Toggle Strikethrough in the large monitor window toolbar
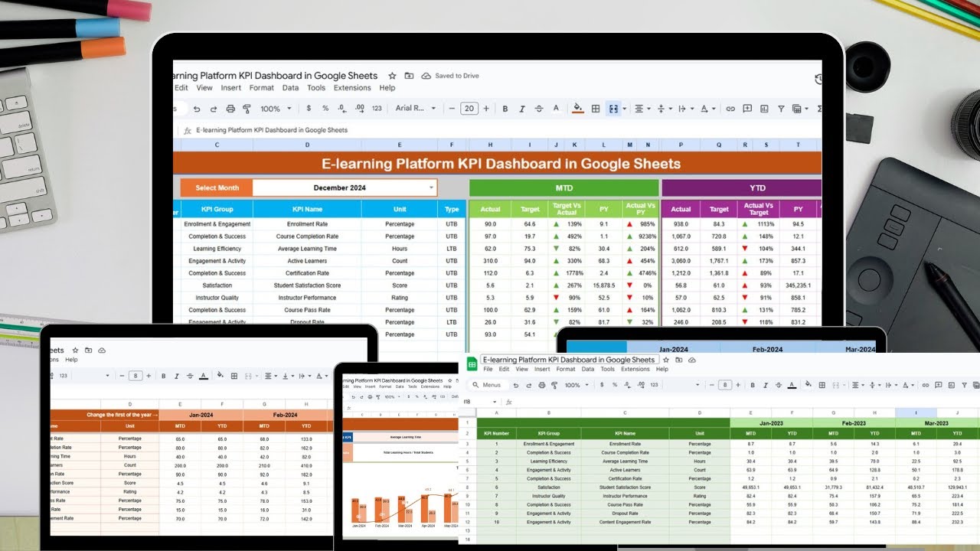Image resolution: width=980 pixels, height=551 pixels. (540, 109)
